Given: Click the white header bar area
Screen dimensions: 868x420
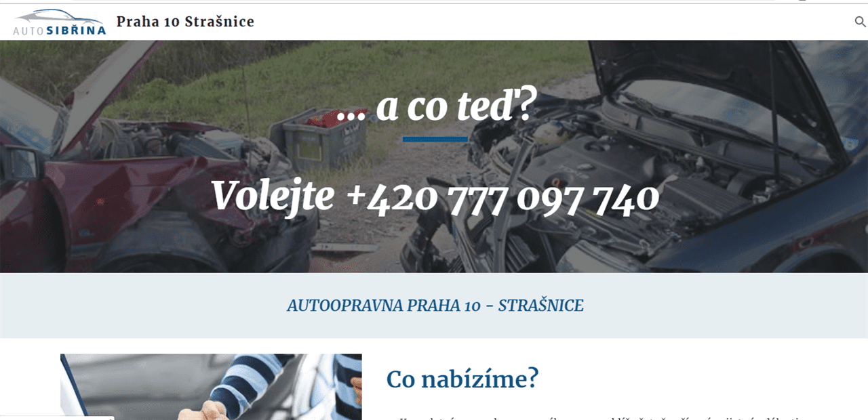Looking at the screenshot, I should [542, 22].
